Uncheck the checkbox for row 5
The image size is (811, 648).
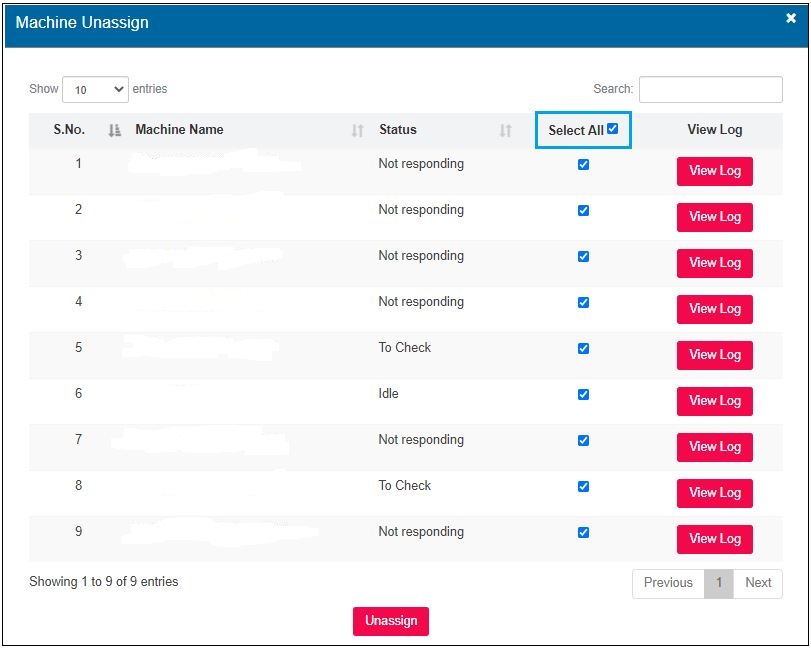click(x=583, y=349)
